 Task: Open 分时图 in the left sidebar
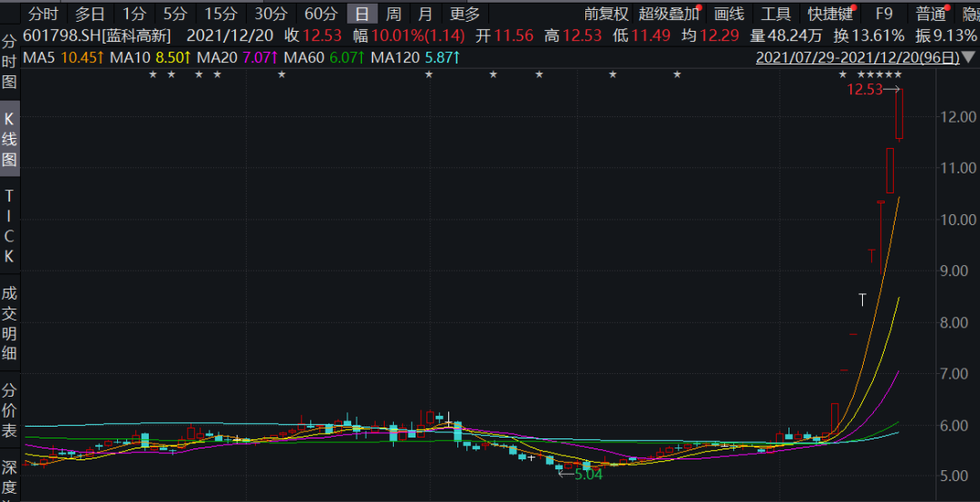pos(9,63)
